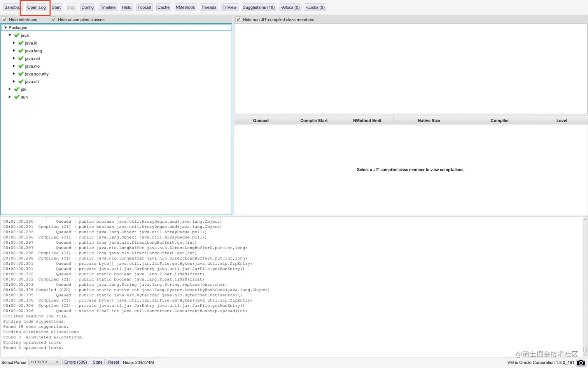The width and height of the screenshot is (588, 368).
Task: Click the Heap: 204/374M status text
Action: pyautogui.click(x=138, y=363)
